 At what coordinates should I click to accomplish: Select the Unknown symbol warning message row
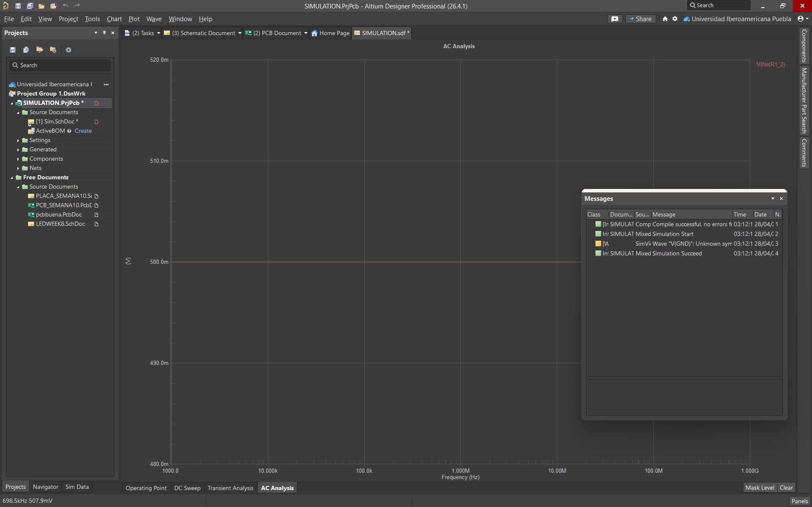click(x=684, y=244)
